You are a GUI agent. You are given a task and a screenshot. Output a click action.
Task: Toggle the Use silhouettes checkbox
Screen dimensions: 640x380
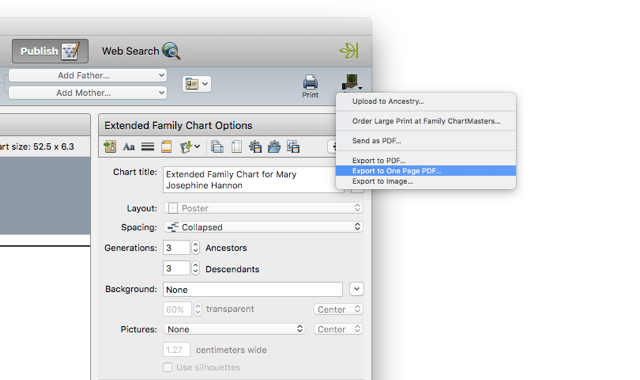coord(167,367)
